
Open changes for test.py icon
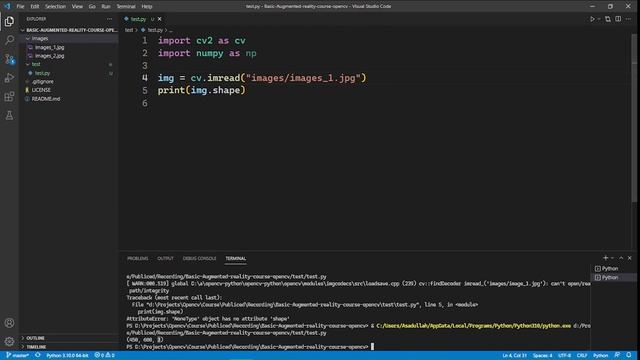pyautogui.click(x=608, y=19)
